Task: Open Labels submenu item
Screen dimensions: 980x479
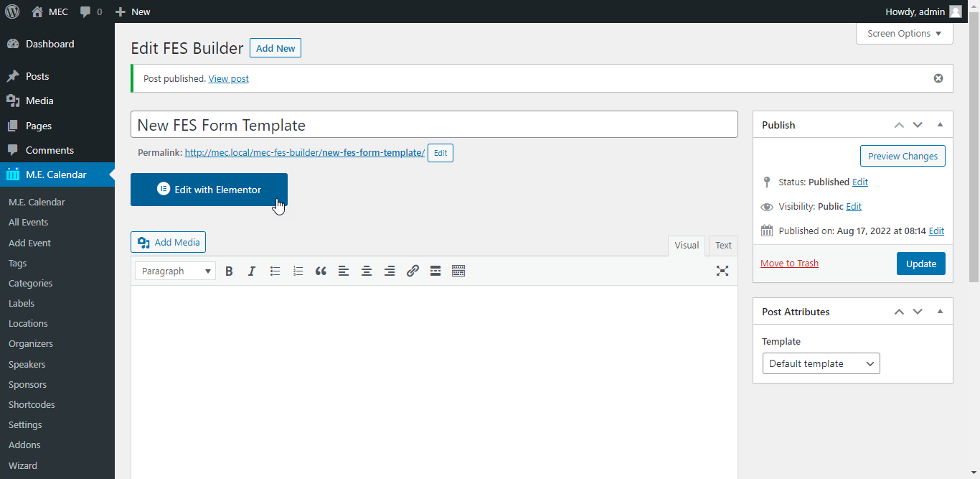Action: point(22,303)
